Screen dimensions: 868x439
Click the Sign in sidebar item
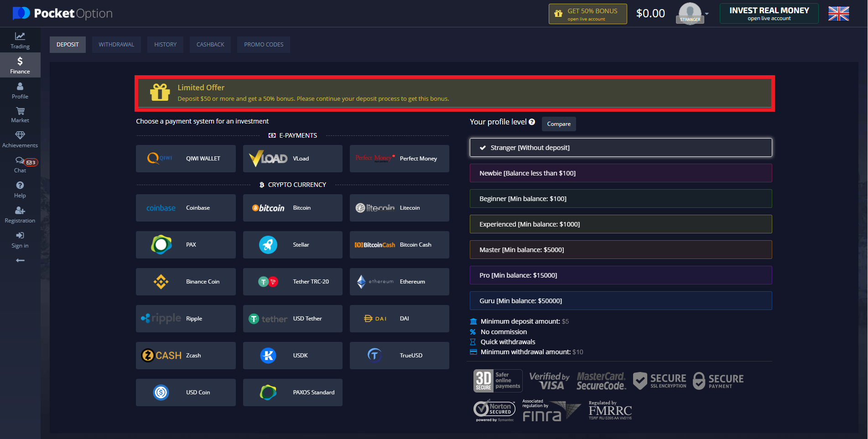coord(20,240)
